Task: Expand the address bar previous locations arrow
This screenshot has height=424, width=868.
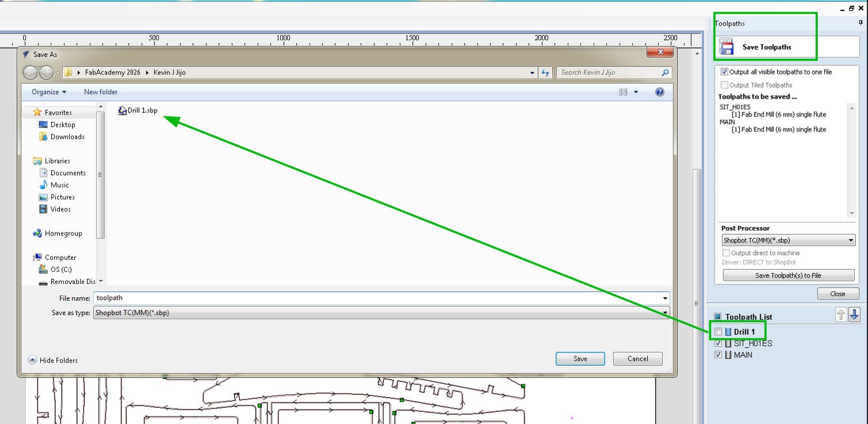Action: pyautogui.click(x=533, y=73)
